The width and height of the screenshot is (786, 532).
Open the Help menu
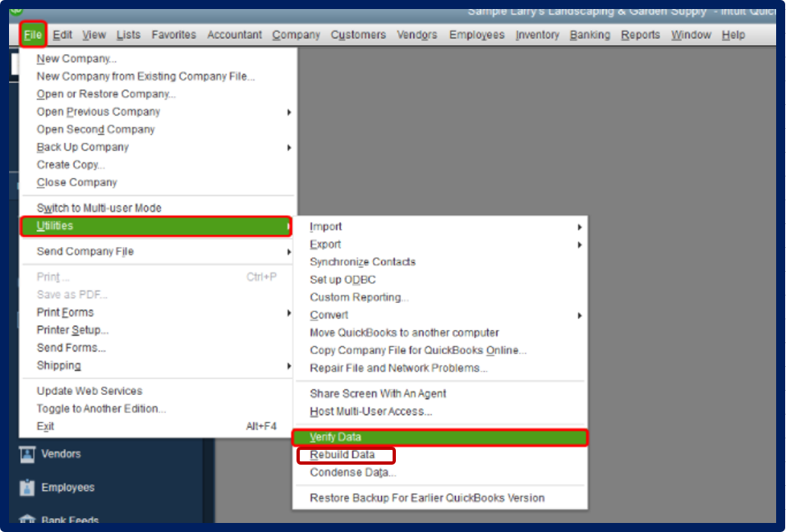pos(733,35)
